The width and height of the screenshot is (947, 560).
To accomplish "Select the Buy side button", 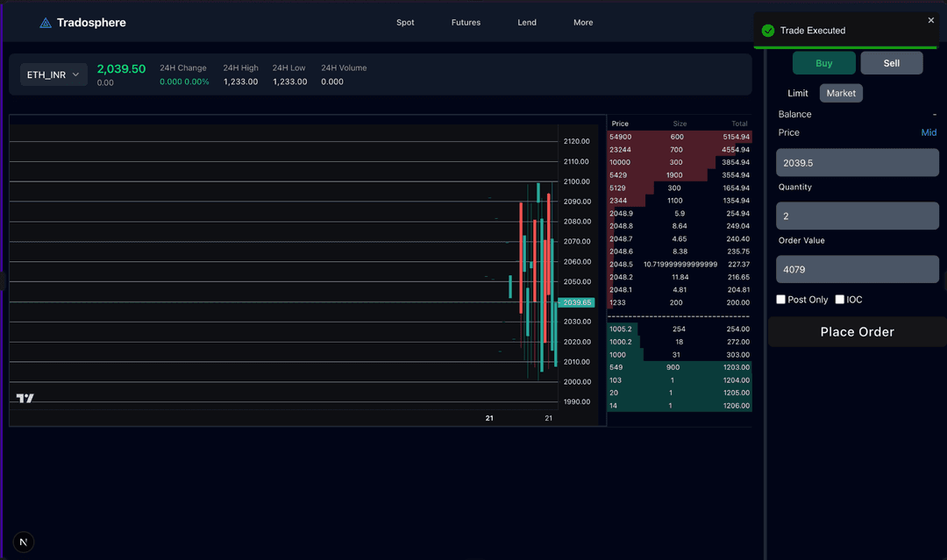I will [823, 63].
